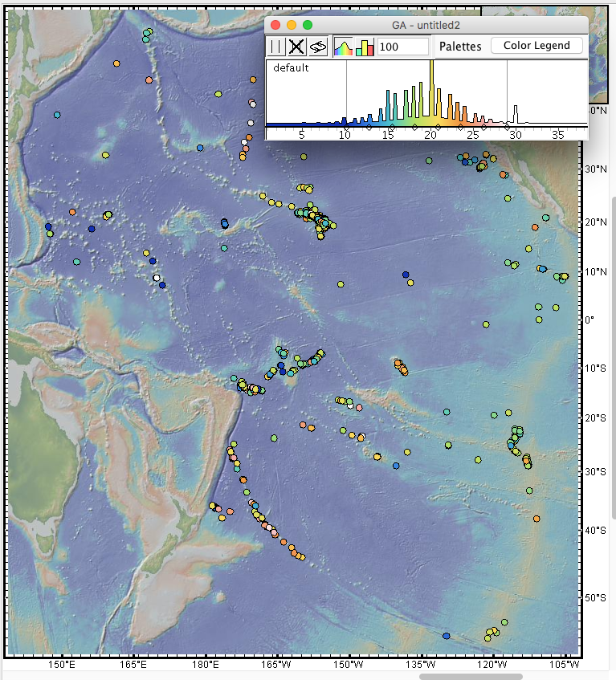Image resolution: width=616 pixels, height=680 pixels.
Task: Click the two vertical bars histogram icon
Action: pos(276,47)
